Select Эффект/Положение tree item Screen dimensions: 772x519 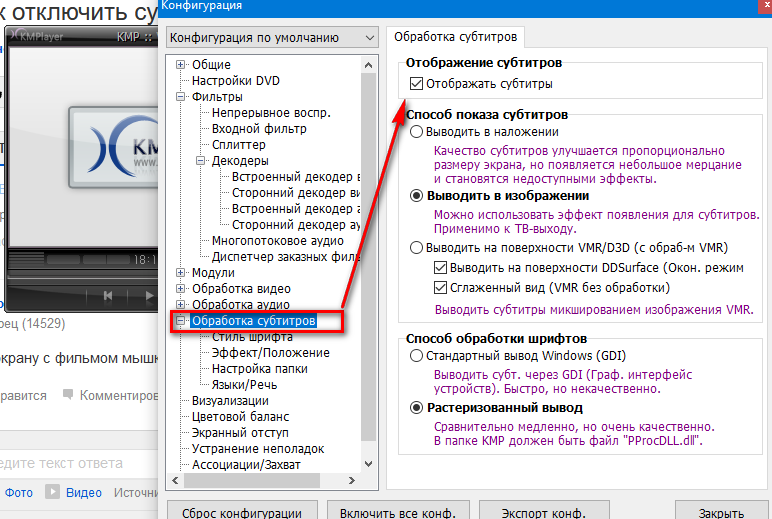click(x=270, y=353)
